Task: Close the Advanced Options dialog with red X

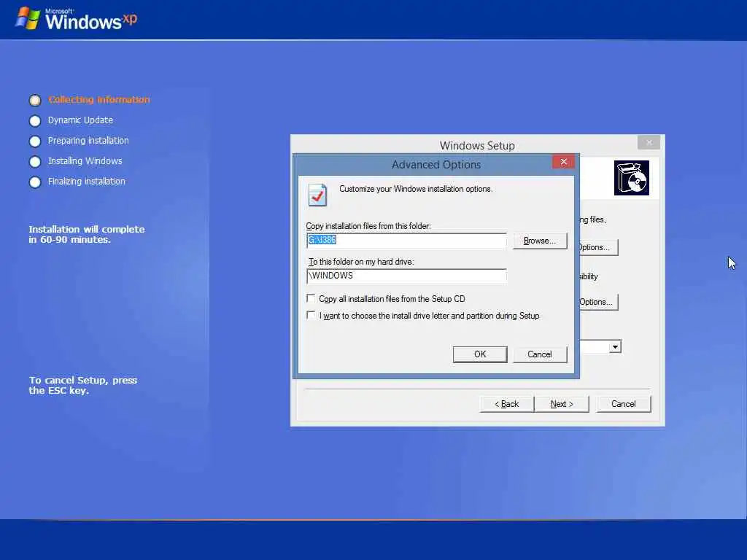Action: [x=564, y=162]
